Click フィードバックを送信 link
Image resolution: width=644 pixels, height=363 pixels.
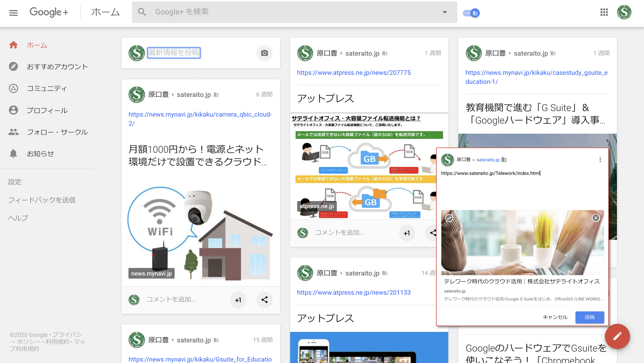click(42, 200)
